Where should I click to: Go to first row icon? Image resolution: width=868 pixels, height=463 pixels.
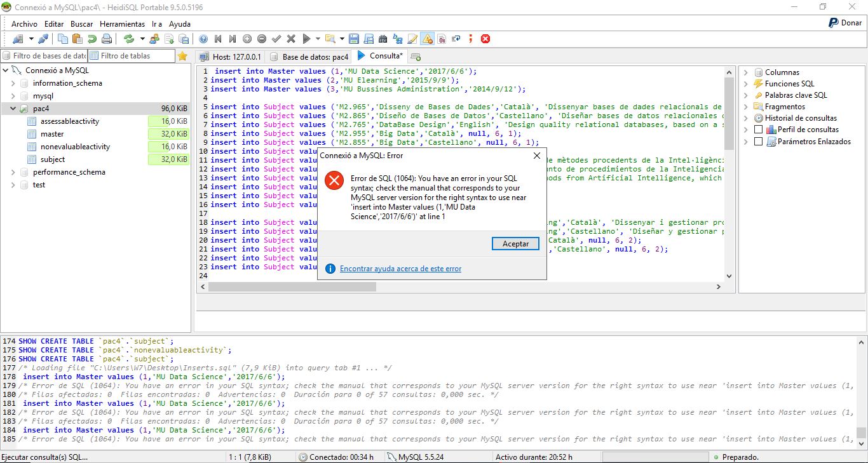(x=218, y=39)
